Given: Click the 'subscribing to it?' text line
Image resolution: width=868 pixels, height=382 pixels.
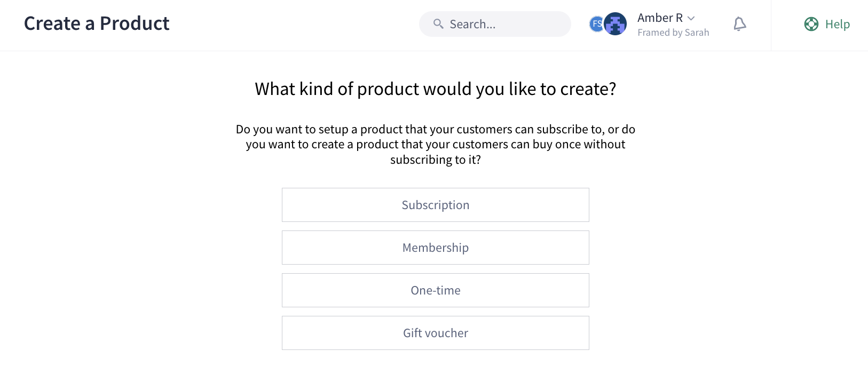Looking at the screenshot, I should 436,160.
